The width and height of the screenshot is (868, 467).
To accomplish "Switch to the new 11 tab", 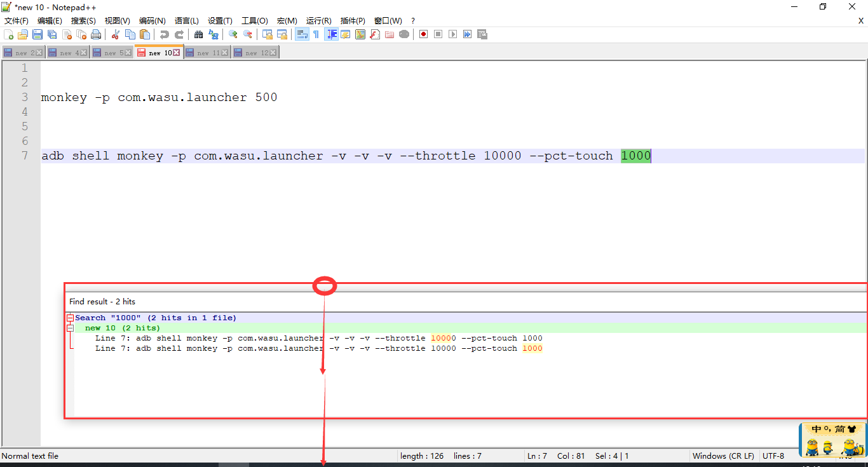I will 203,52.
